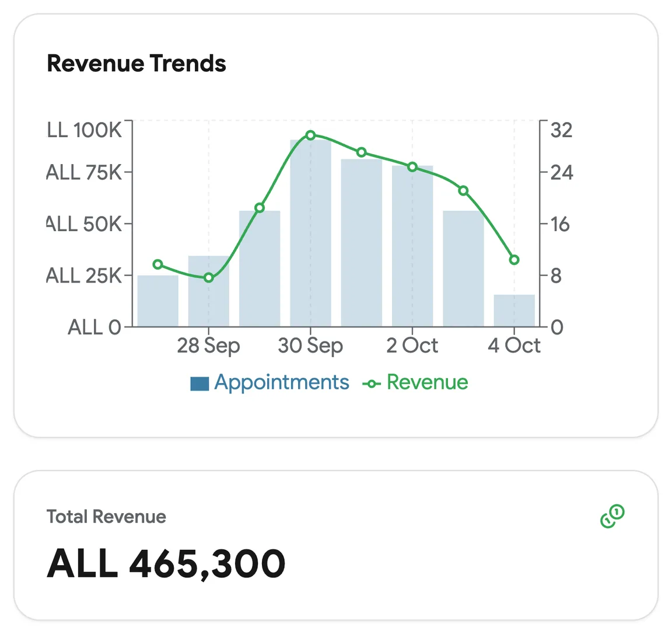This screenshot has height=634, width=672.
Task: Click the revenue point at 4 Oct
Action: coord(514,260)
